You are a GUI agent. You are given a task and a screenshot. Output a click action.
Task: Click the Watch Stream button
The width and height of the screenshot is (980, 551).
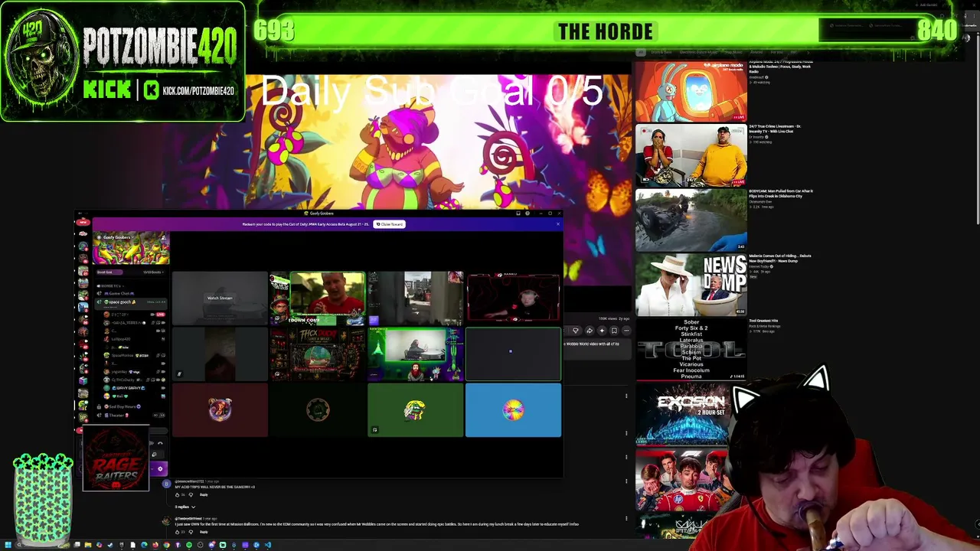[x=220, y=298]
